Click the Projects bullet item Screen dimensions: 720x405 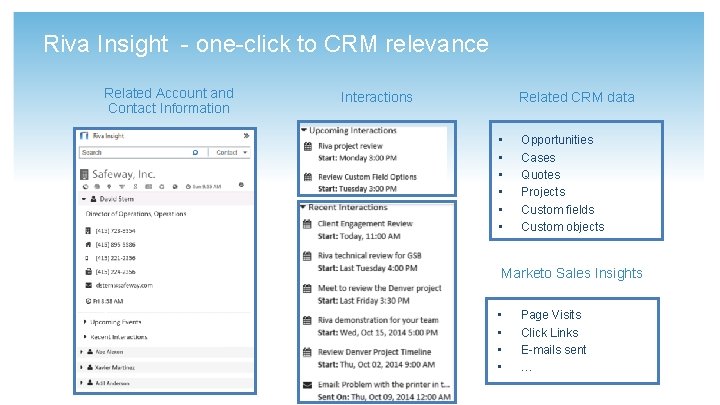pyautogui.click(x=543, y=191)
